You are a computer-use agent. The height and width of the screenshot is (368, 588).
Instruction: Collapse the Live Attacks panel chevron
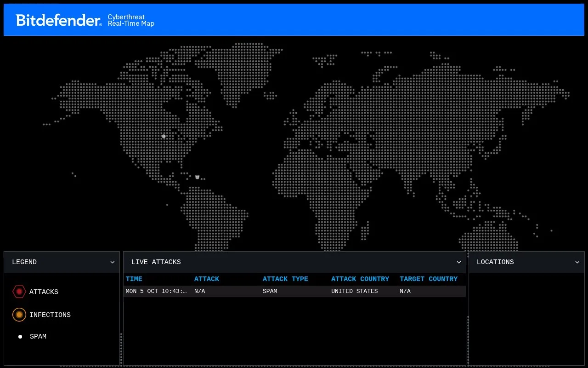point(458,262)
